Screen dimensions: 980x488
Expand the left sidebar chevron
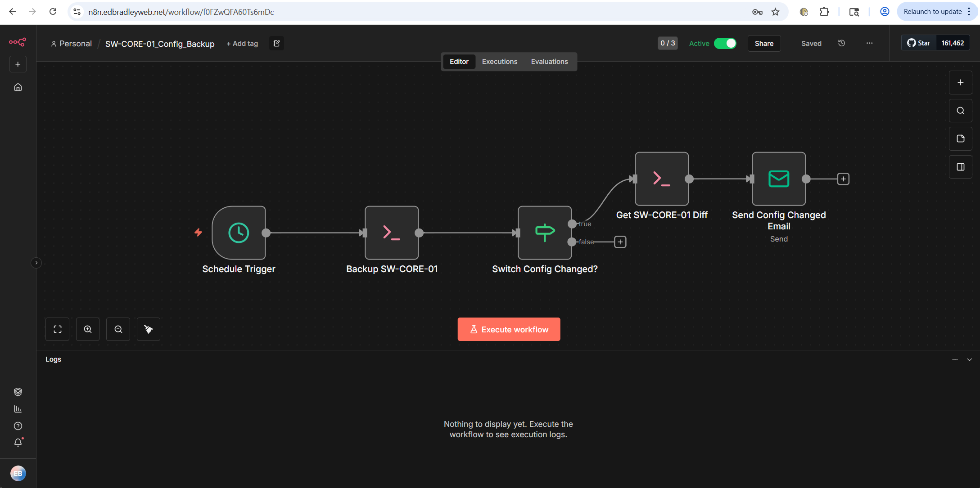tap(36, 263)
